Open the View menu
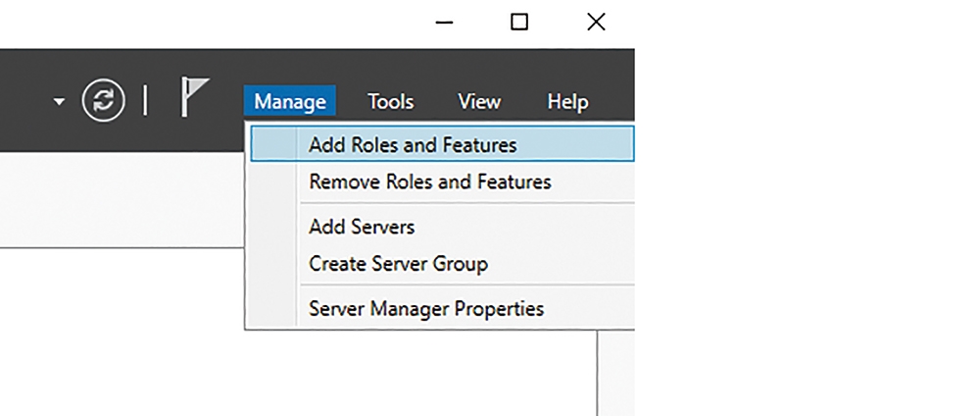This screenshot has height=416, width=980. (479, 101)
